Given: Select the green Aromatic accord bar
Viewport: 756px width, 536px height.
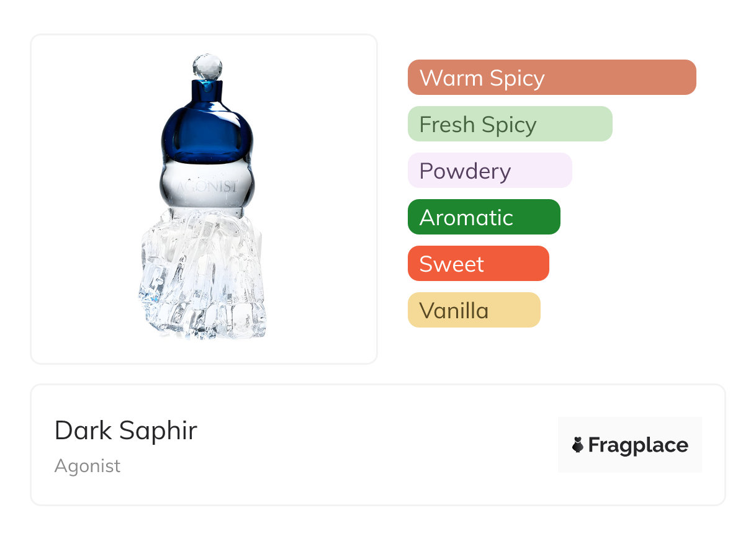Looking at the screenshot, I should pos(484,217).
